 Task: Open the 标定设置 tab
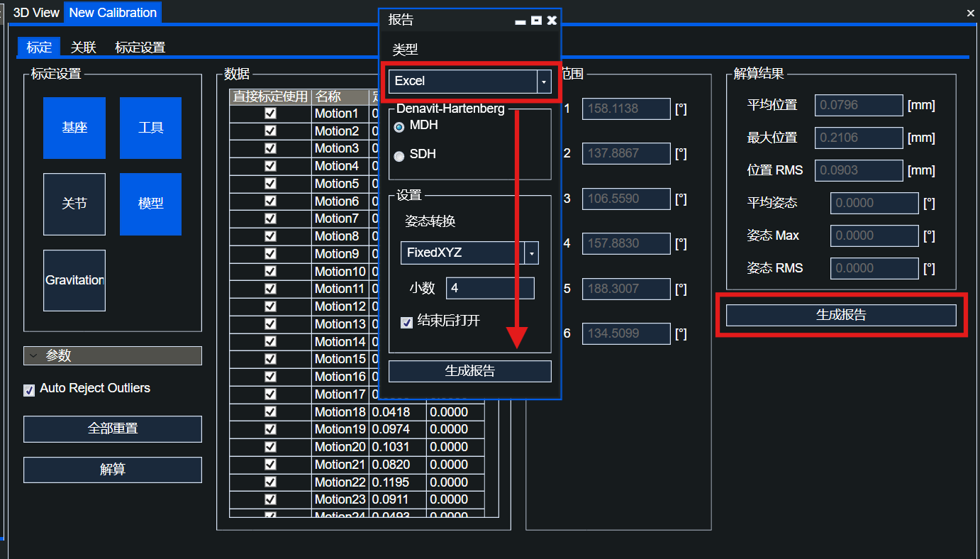point(140,48)
